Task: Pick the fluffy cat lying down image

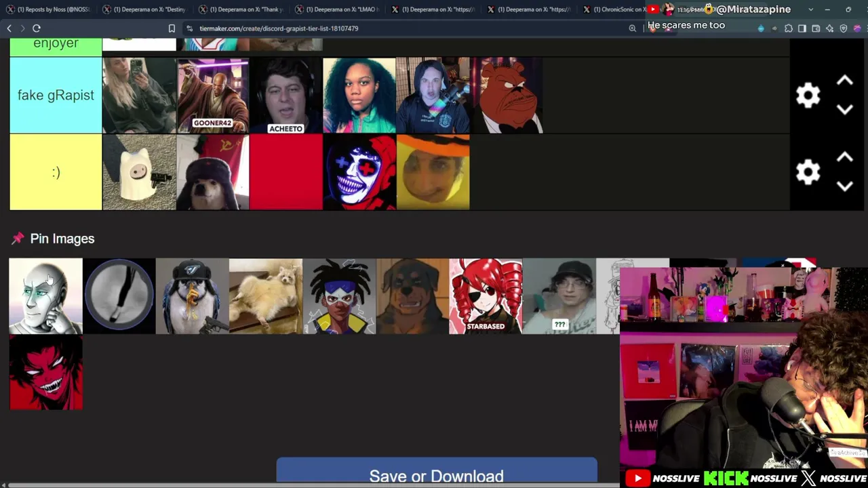Action: point(266,296)
